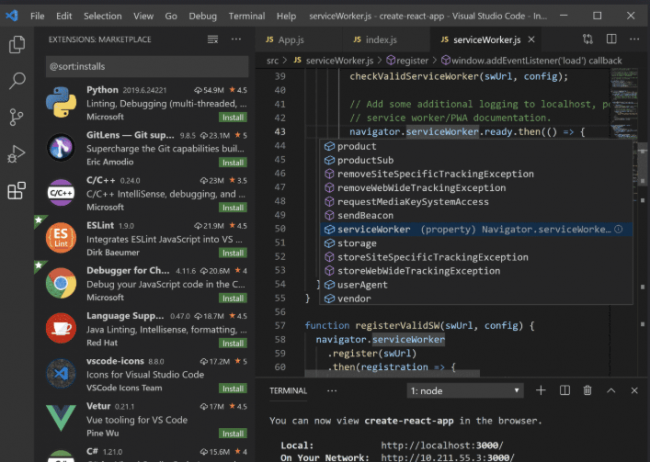Split the terminal panel
This screenshot has width=650, height=462.
click(565, 390)
